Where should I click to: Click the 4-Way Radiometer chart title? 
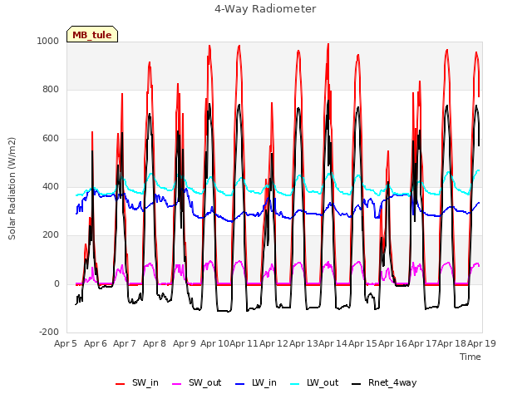265,9
